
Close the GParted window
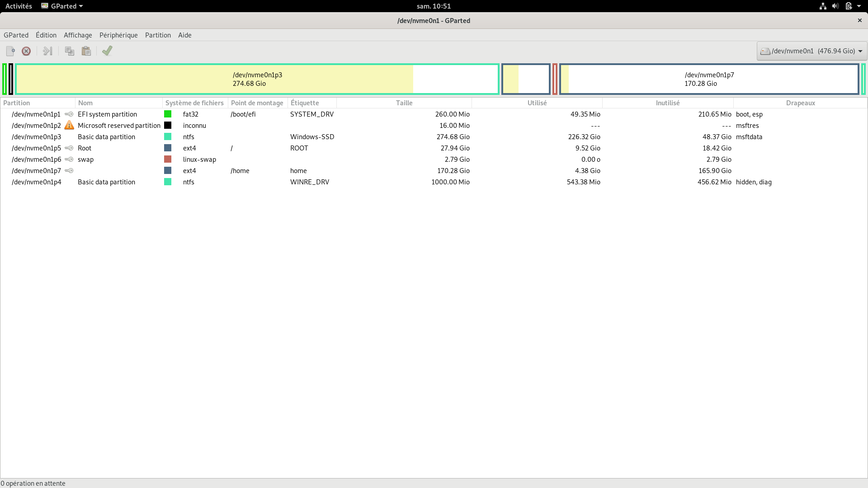coord(860,20)
